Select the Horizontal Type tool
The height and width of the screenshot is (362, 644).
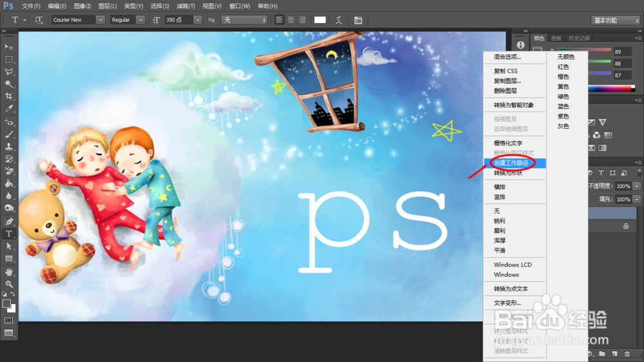click(x=8, y=234)
